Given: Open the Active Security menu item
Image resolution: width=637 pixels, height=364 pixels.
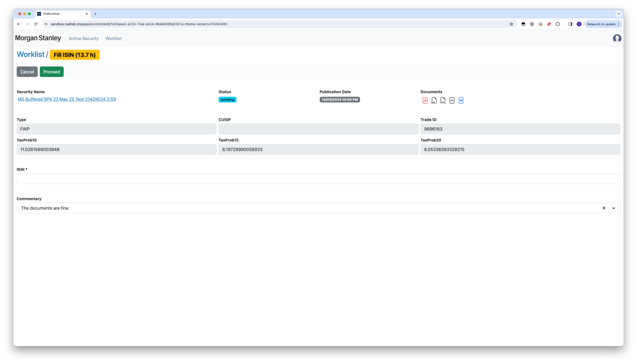Looking at the screenshot, I should pyautogui.click(x=83, y=39).
